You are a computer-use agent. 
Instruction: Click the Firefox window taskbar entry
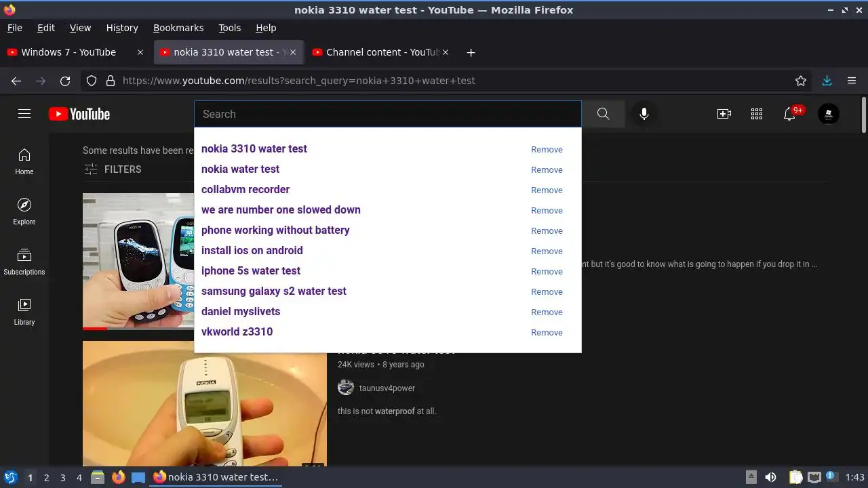point(216,477)
